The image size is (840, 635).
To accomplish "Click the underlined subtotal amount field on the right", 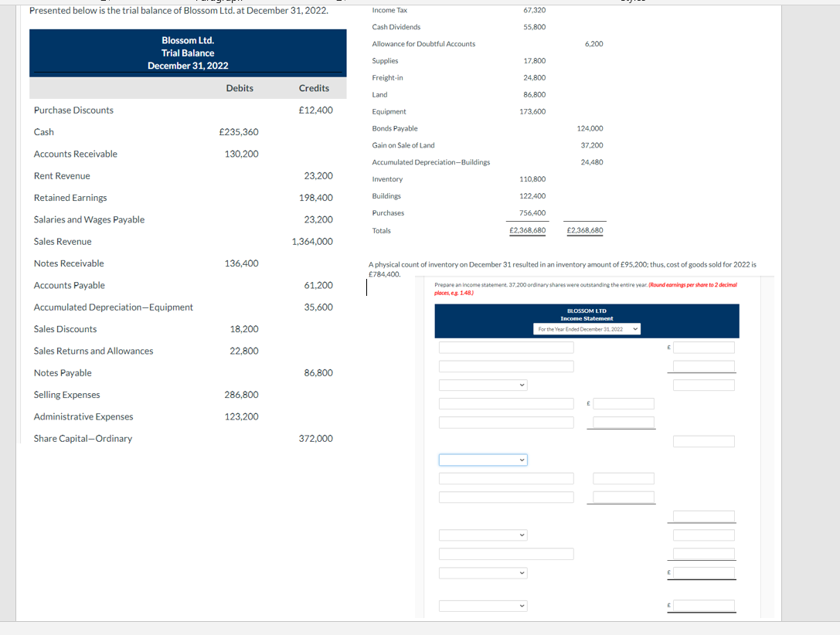I will [703, 515].
